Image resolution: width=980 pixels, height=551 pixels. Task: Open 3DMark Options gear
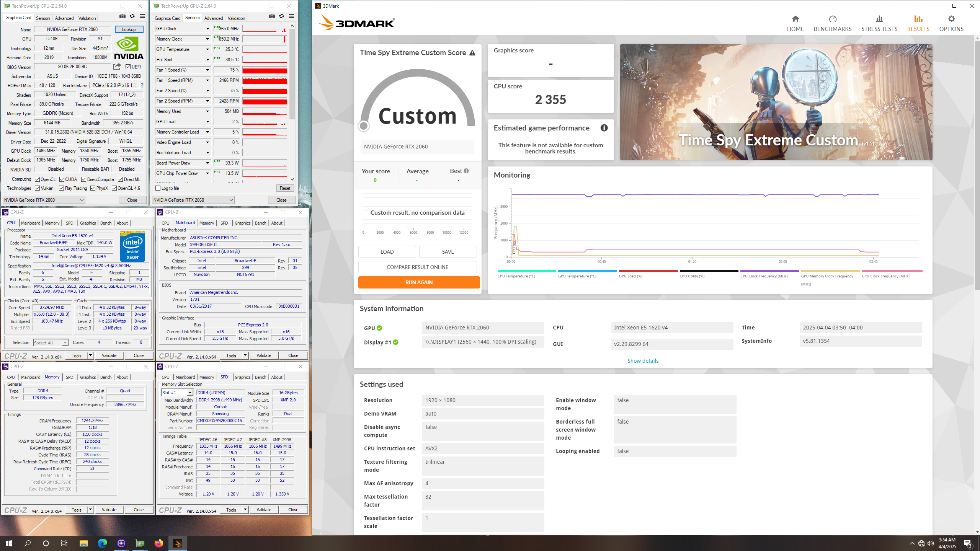tap(951, 23)
